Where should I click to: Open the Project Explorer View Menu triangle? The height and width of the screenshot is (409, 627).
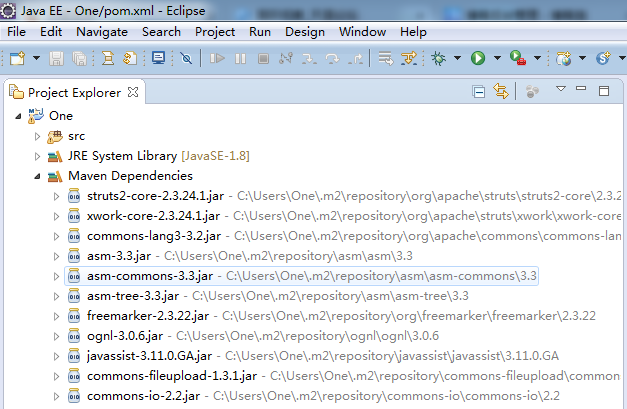tap(561, 88)
